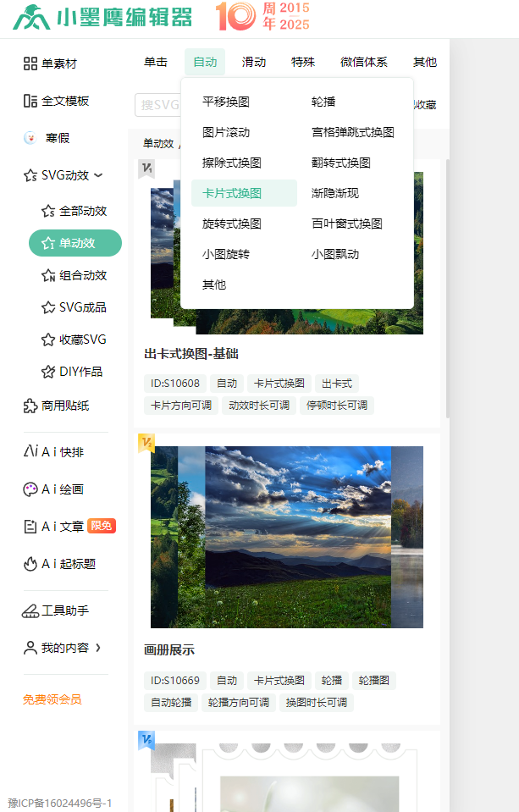Screen dimensions: 519x812
Task: Click the ID:S10608 tag
Action: click(175, 384)
